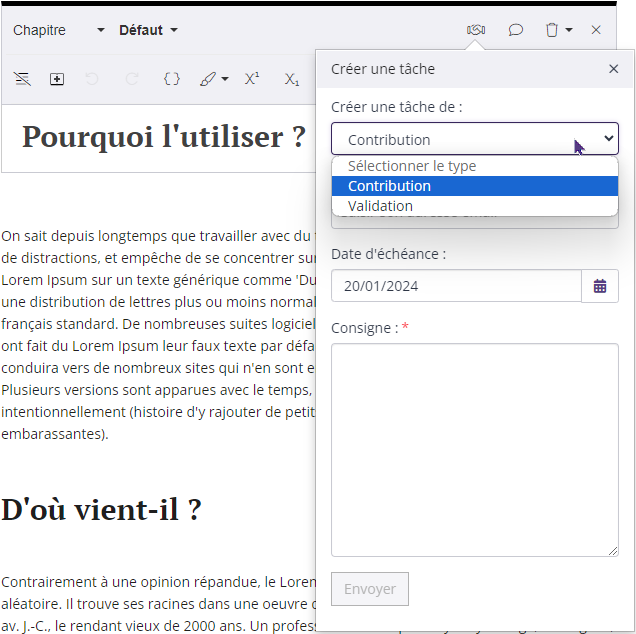
Task: Open the handshake task creation icon
Action: [x=476, y=30]
